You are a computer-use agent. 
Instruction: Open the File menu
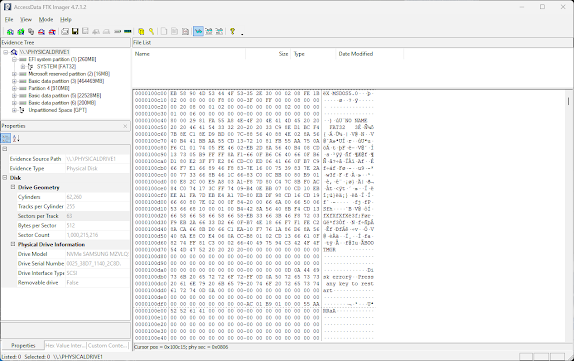9,19
